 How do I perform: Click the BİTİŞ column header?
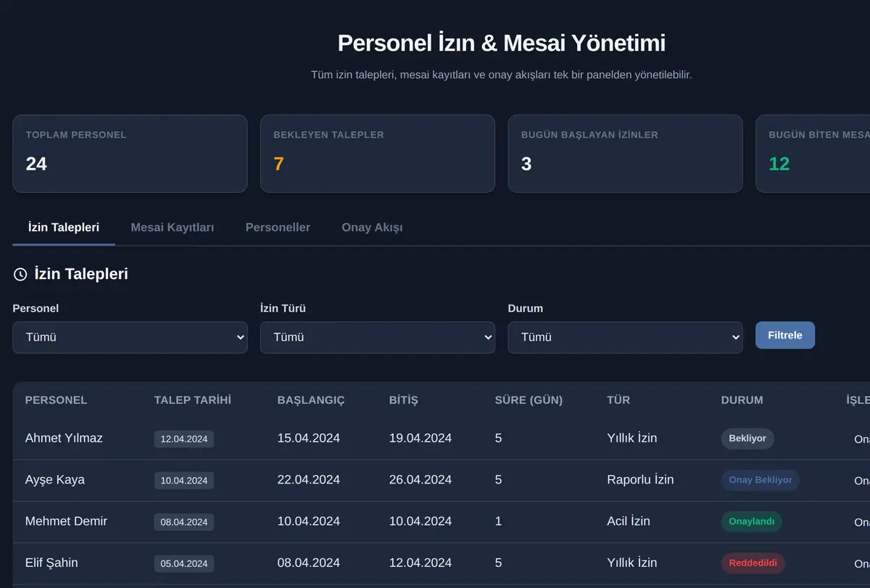[x=404, y=400]
